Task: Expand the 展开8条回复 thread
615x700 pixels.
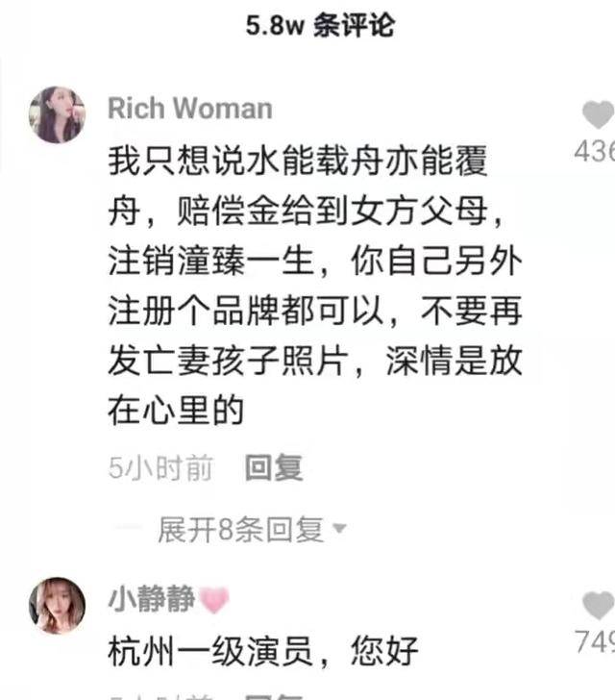Action: (240, 530)
